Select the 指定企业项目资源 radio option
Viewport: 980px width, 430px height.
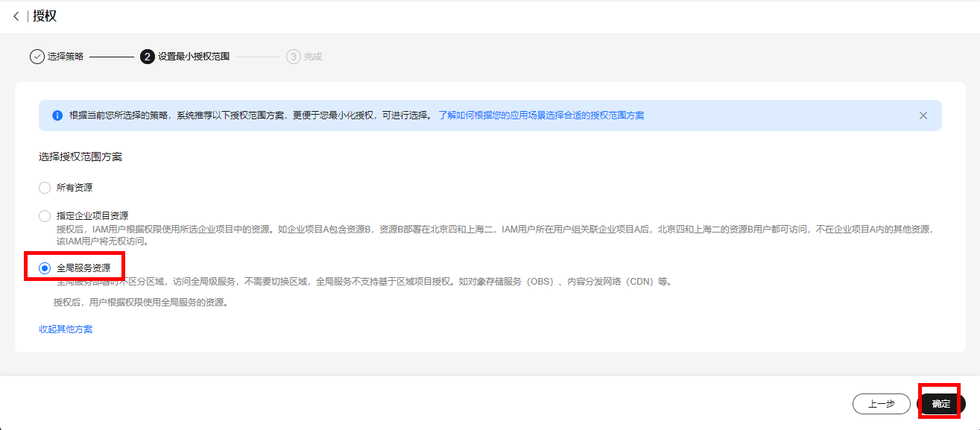click(x=45, y=216)
